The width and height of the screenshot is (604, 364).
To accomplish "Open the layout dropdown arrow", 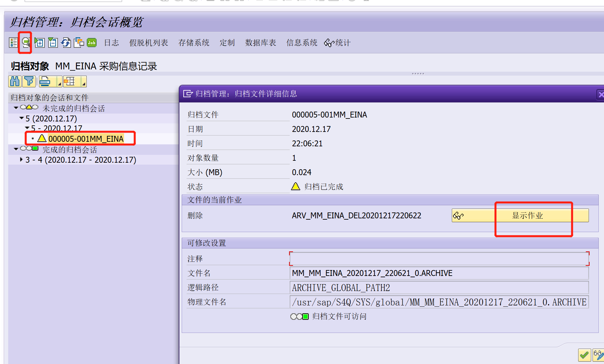I will (x=84, y=84).
